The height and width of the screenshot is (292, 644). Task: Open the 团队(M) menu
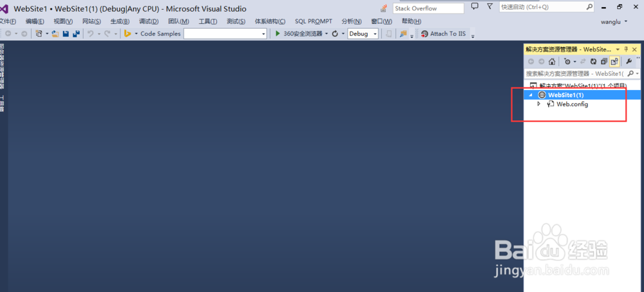(x=178, y=21)
